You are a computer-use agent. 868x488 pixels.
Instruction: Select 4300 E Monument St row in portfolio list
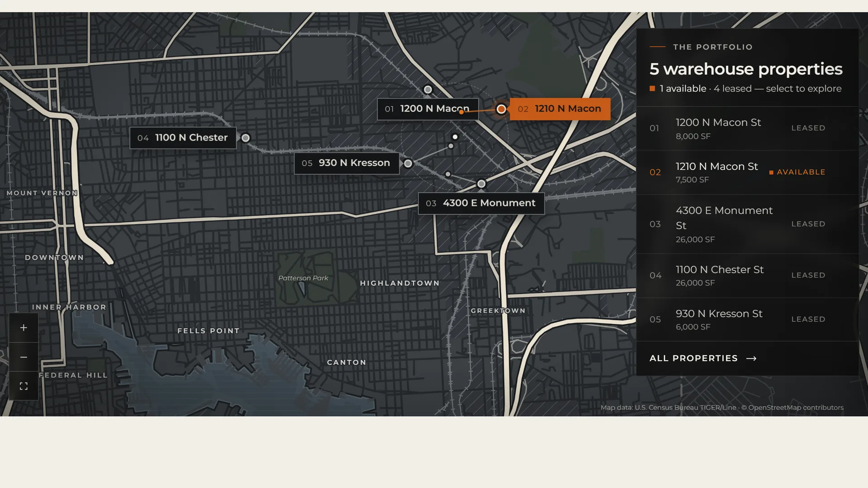tap(747, 224)
